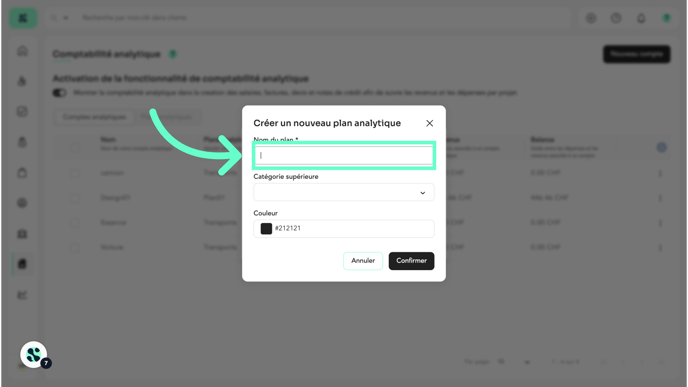Click the green app logo top-left
The height and width of the screenshot is (387, 688).
pyautogui.click(x=23, y=18)
